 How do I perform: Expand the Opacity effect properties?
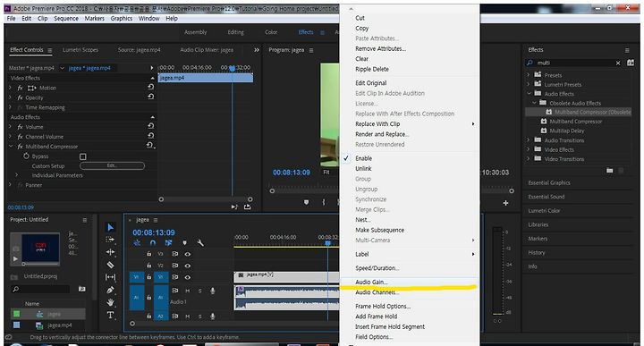[10, 97]
